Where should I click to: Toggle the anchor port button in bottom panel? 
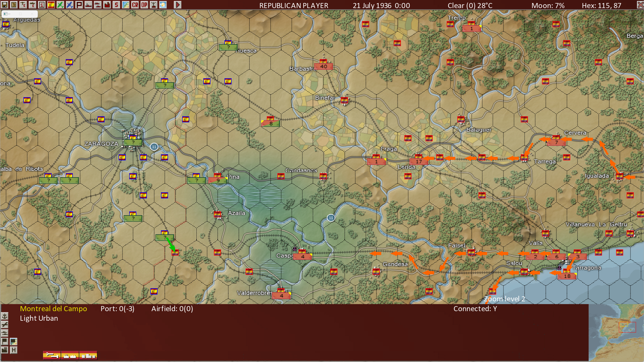coord(5,316)
